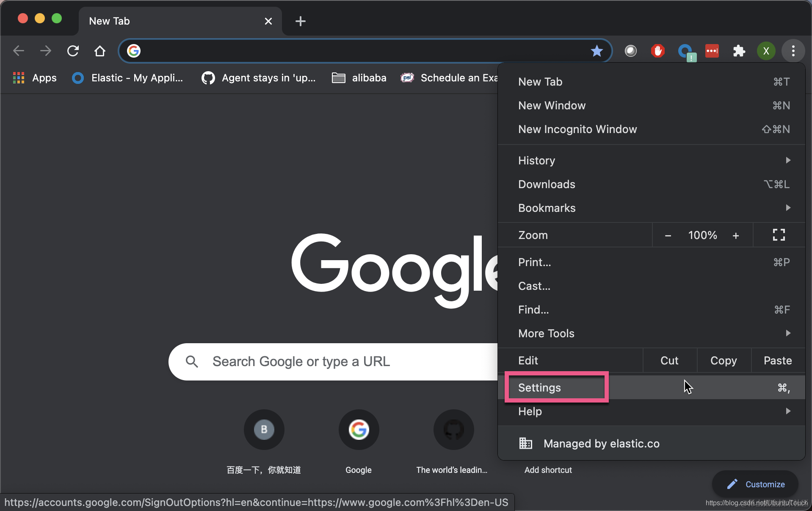Expand the History submenu
This screenshot has height=511, width=812.
651,161
